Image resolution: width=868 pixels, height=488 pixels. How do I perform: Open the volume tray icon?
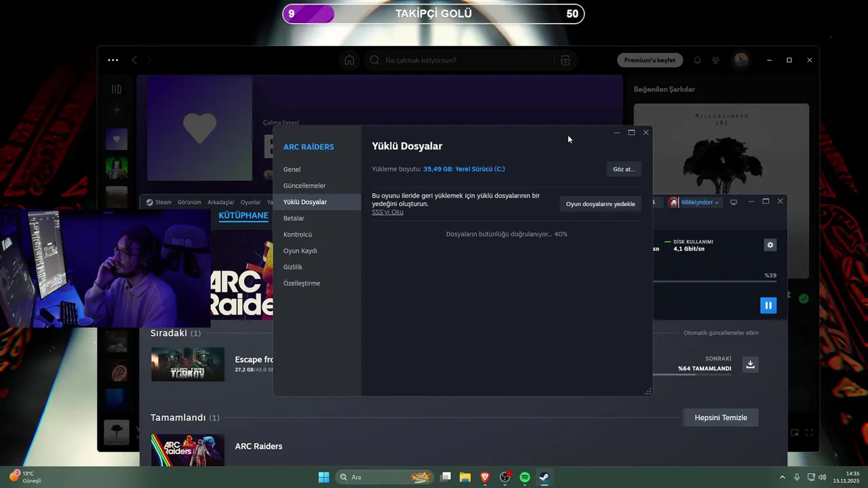(x=823, y=477)
